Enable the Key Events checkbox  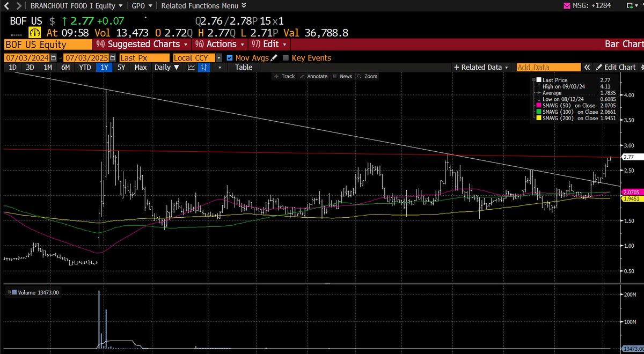(286, 58)
